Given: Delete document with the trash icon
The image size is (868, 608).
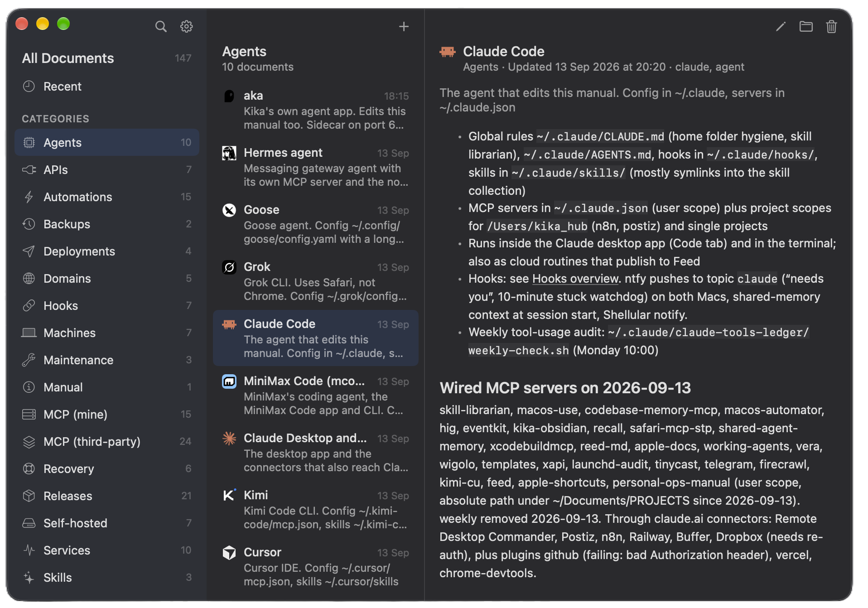Looking at the screenshot, I should [831, 27].
